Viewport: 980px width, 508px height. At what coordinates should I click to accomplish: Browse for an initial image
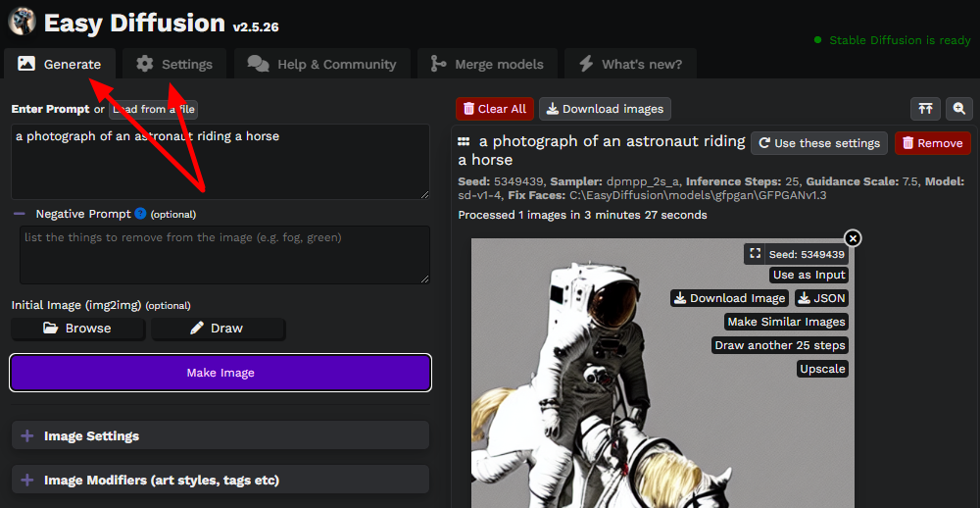pyautogui.click(x=78, y=329)
